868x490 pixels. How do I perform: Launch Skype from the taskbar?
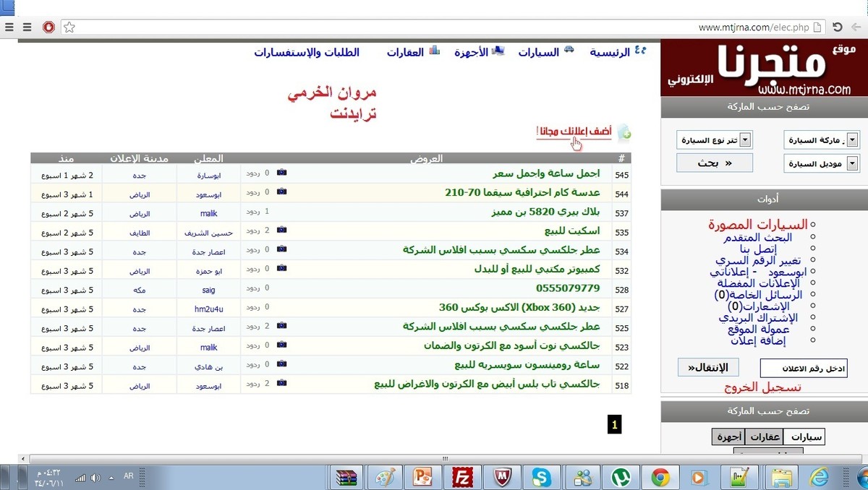click(x=542, y=477)
